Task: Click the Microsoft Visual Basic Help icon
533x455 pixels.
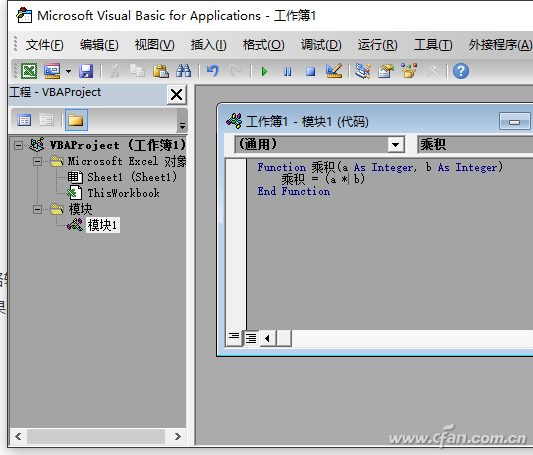Action: 461,71
